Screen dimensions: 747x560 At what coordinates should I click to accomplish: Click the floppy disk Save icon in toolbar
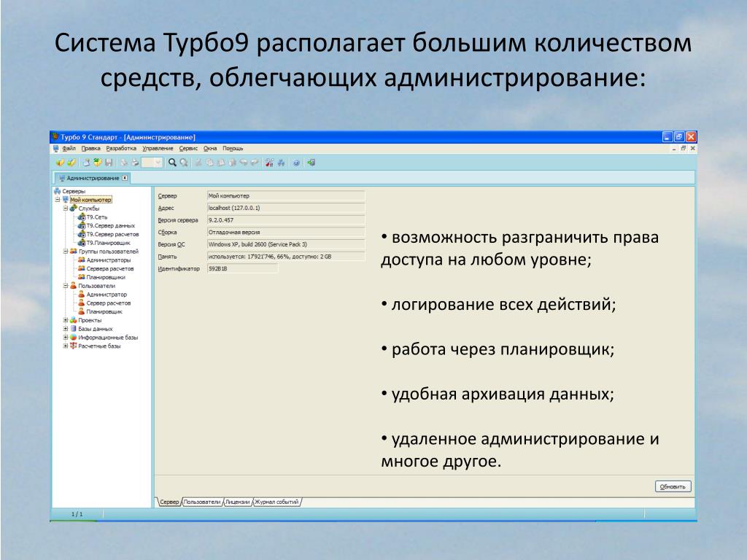tap(109, 163)
